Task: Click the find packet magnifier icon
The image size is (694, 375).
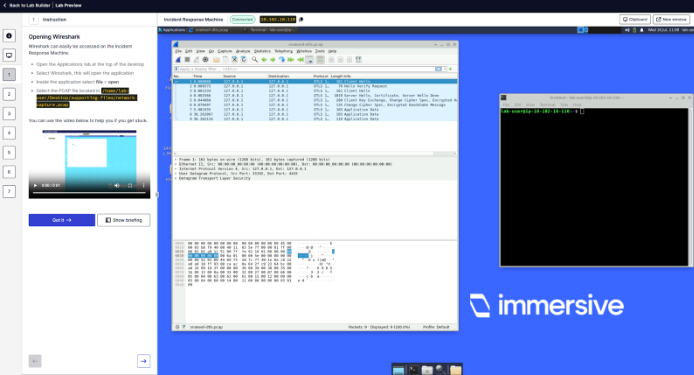Action: point(254,59)
